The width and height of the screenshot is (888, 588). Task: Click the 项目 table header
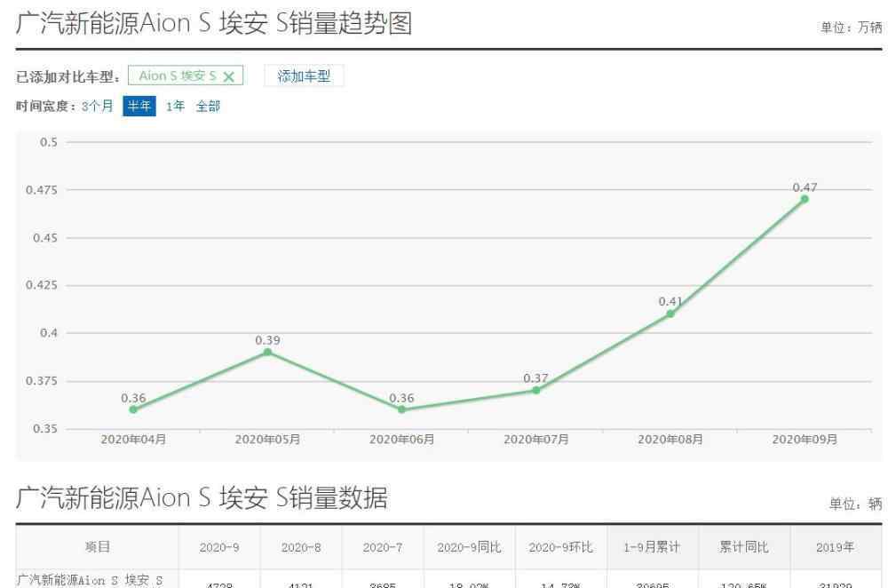click(x=98, y=546)
